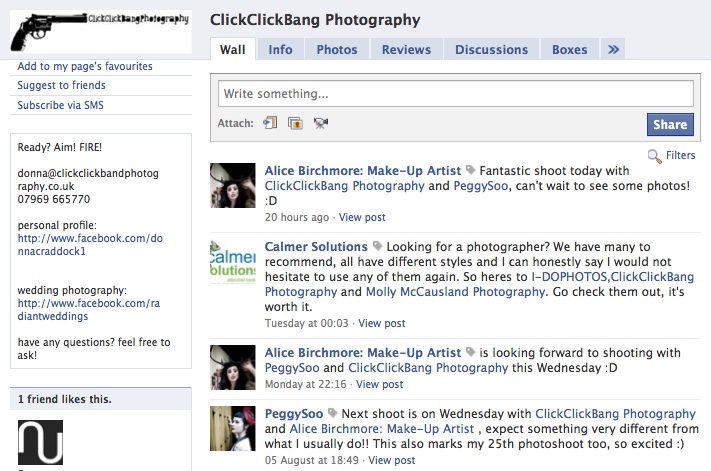Attach a photo using the photo icon
The height and width of the screenshot is (471, 711).
coord(295,123)
